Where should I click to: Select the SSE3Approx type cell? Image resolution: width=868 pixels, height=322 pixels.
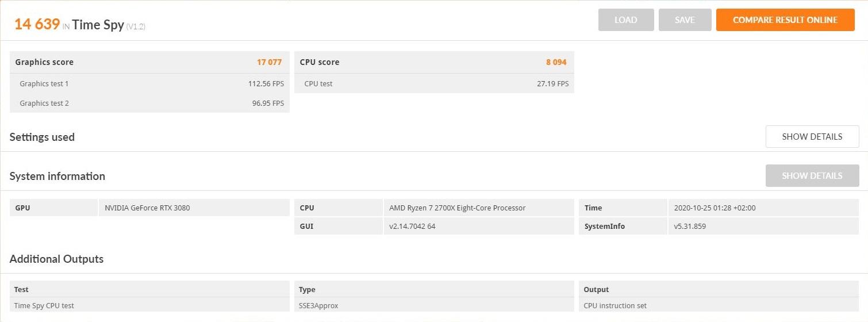[x=319, y=306]
